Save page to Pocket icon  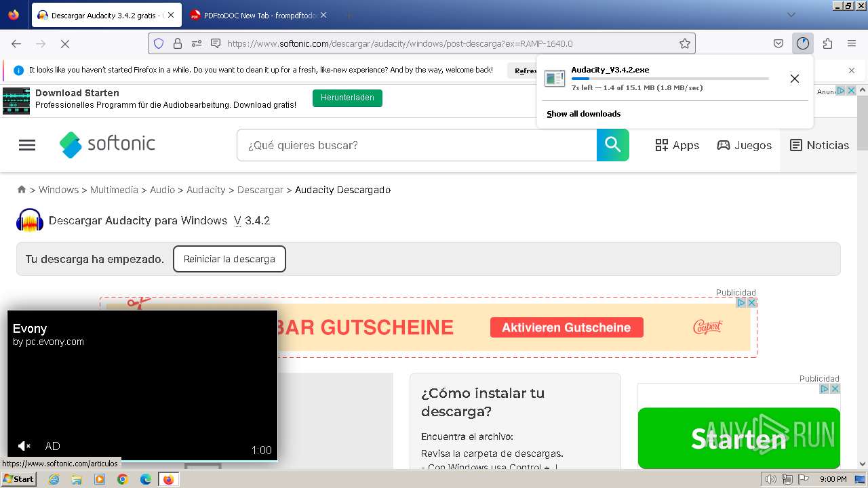tap(778, 43)
